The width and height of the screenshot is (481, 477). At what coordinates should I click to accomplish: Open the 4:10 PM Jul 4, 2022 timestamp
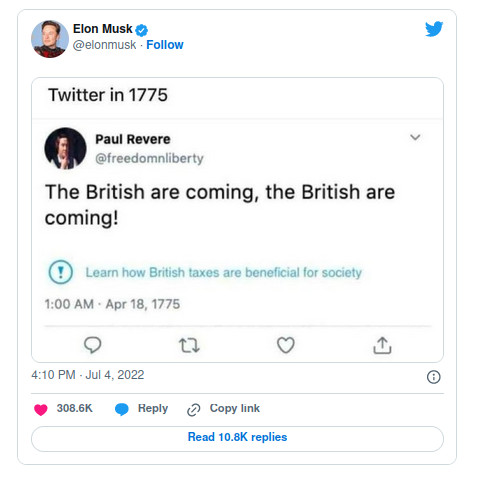(88, 375)
